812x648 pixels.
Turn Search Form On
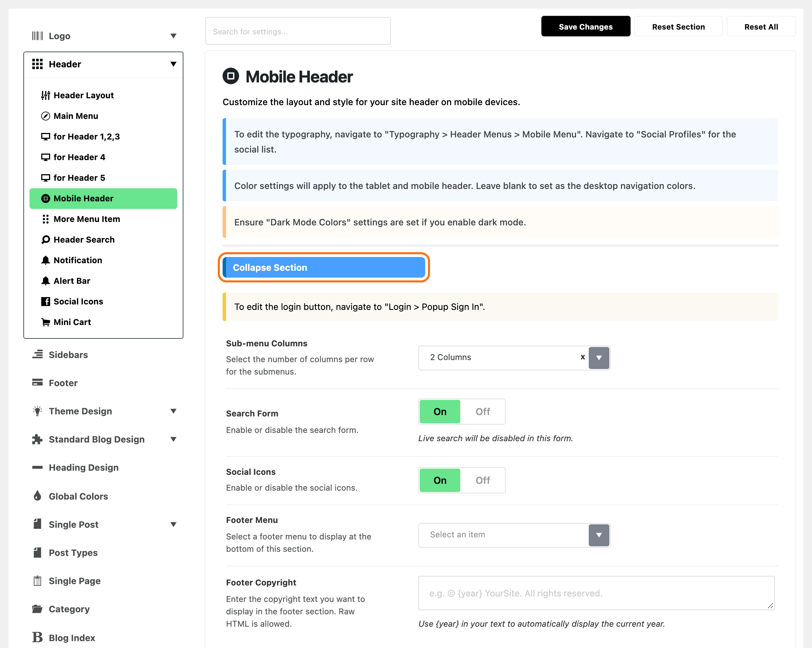(440, 411)
